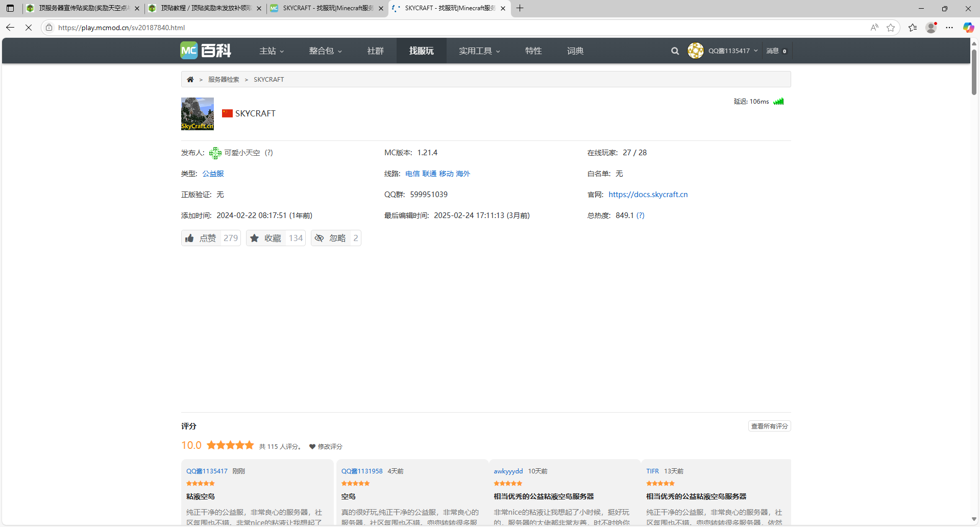980x527 pixels.
Task: Click the latency signal bars icon
Action: [x=778, y=101]
